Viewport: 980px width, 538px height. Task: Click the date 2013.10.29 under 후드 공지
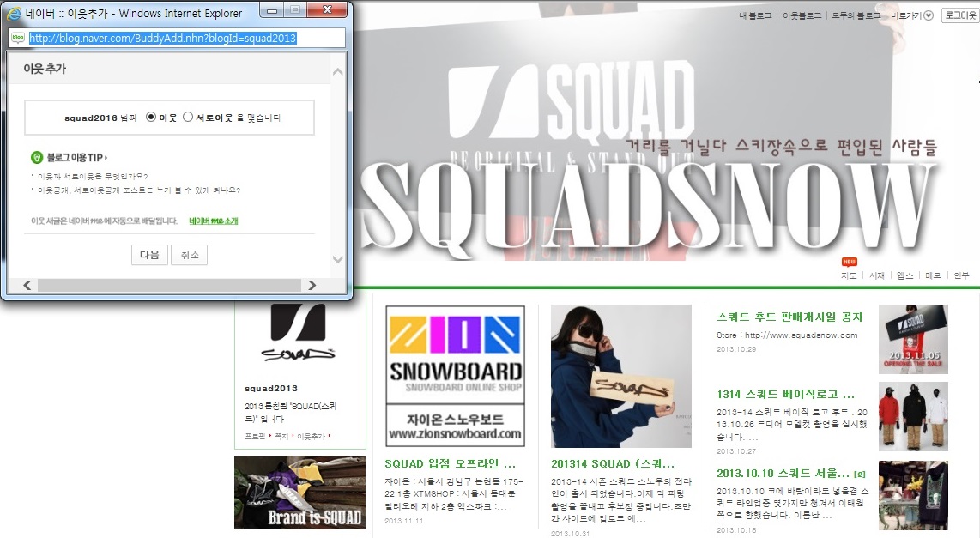(x=736, y=349)
